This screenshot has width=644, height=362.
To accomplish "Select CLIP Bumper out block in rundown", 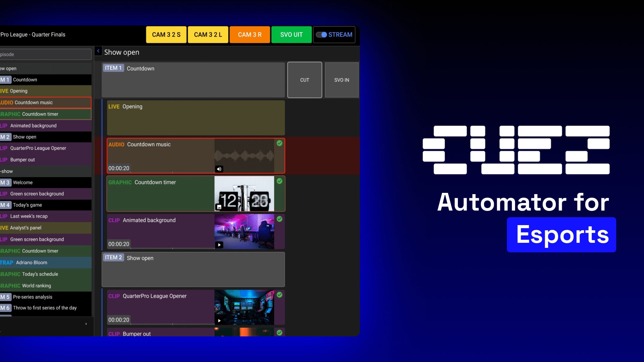I will [196, 332].
